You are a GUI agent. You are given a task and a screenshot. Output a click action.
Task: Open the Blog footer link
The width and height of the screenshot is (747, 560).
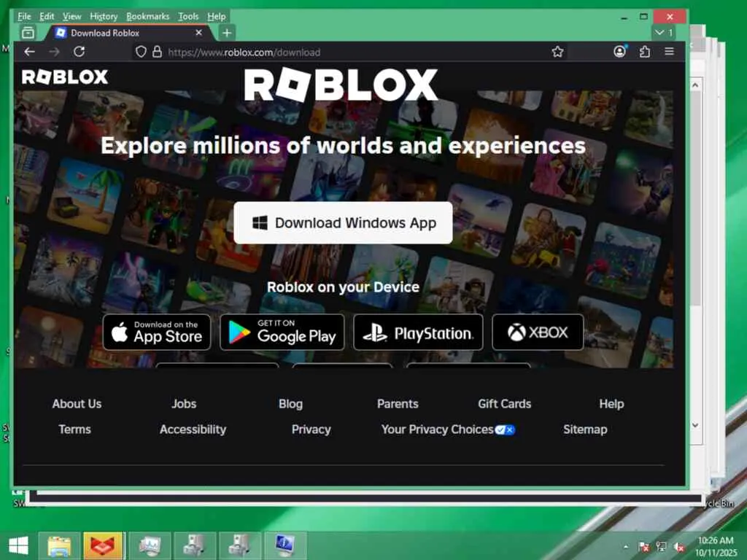290,404
